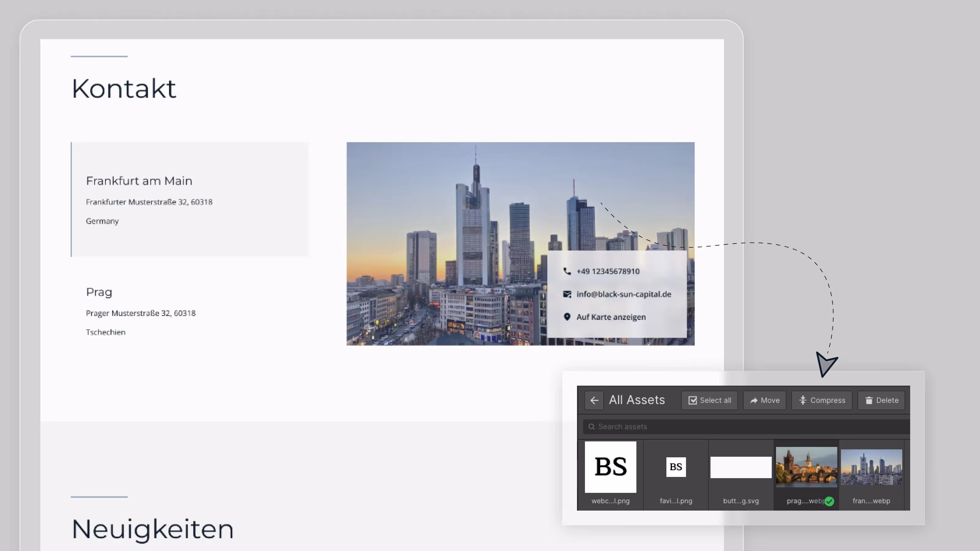Image resolution: width=980 pixels, height=551 pixels.
Task: Select the fran....webp asset thumbnail
Action: click(871, 467)
